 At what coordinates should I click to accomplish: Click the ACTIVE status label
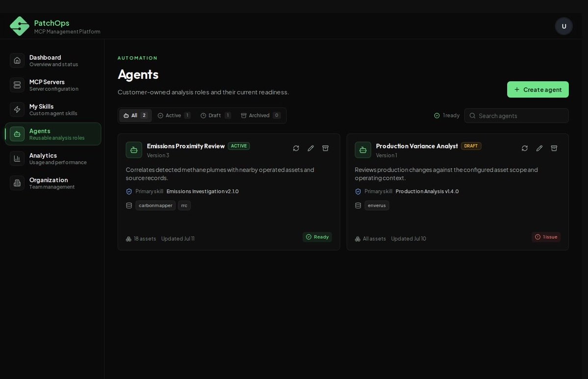coord(239,146)
